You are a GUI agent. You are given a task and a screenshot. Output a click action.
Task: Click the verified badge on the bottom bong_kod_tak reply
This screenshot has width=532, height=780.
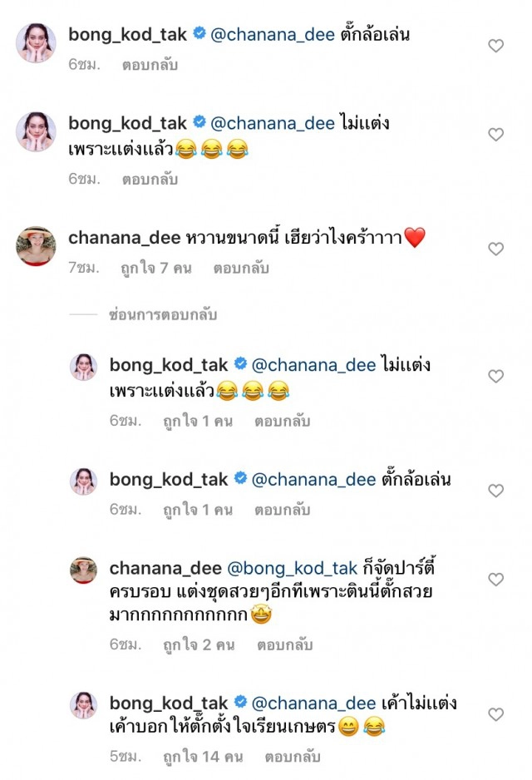pos(241,703)
